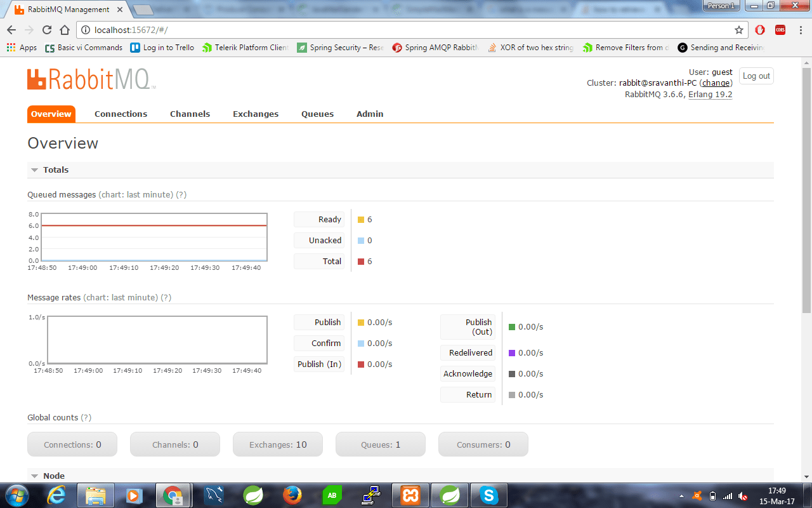Switch to the Admin tab
This screenshot has width=812, height=508.
370,114
